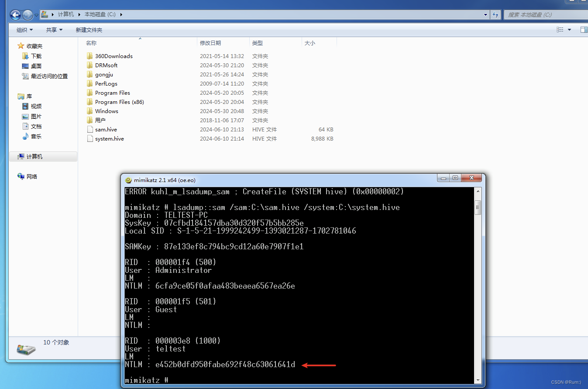
Task: Maximize the mimikatz console window
Action: click(455, 178)
